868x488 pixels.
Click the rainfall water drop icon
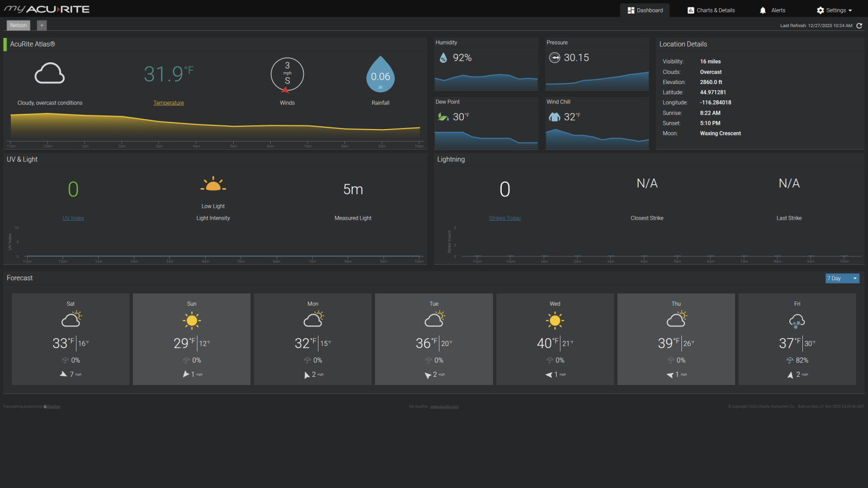(x=380, y=75)
